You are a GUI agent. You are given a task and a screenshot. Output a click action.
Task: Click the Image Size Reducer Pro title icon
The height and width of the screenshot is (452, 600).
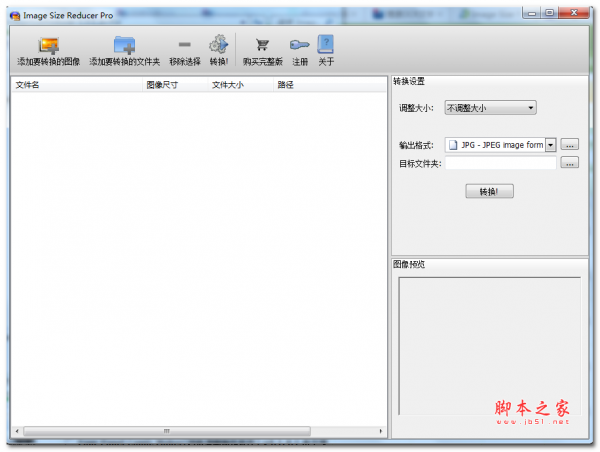[x=15, y=16]
